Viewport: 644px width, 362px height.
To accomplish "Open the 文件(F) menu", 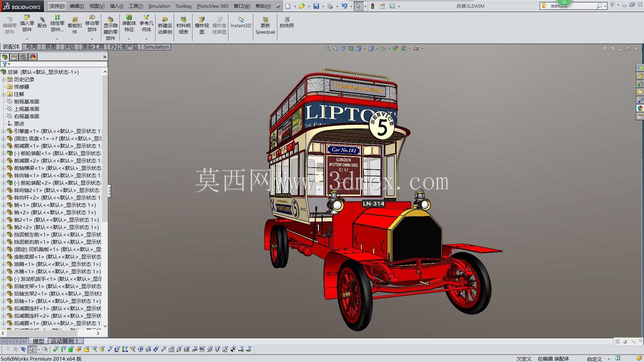I will click(x=57, y=6).
